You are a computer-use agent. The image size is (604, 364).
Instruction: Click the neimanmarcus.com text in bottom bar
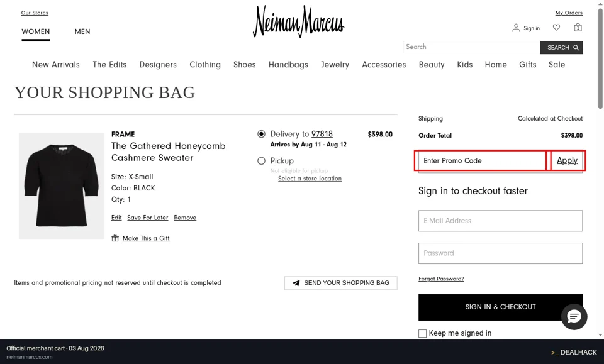[30, 357]
